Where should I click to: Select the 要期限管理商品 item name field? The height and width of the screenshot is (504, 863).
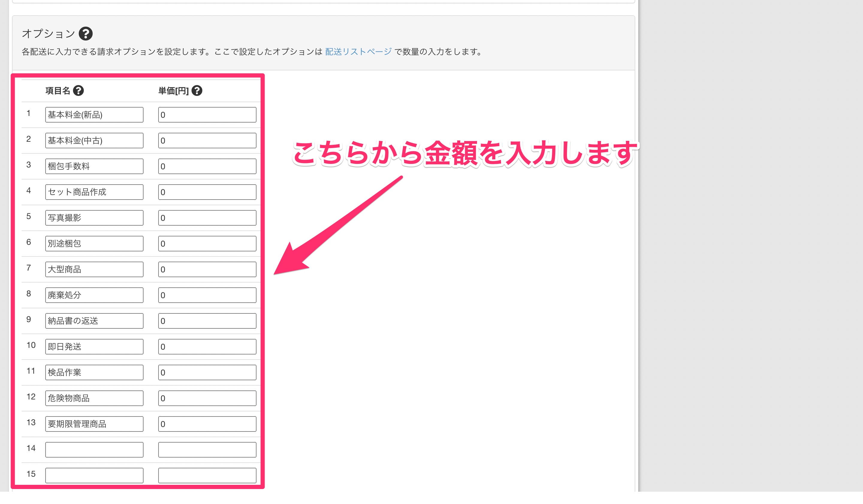click(x=94, y=424)
